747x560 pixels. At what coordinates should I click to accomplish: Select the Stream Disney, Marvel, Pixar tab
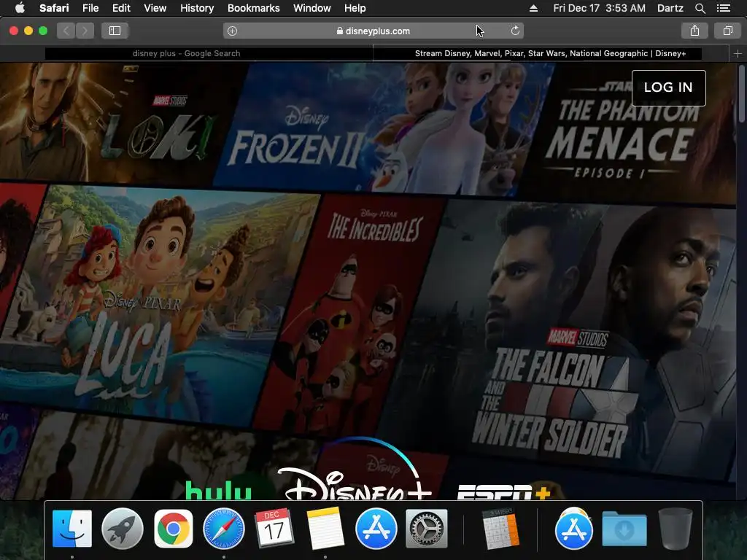coord(550,53)
